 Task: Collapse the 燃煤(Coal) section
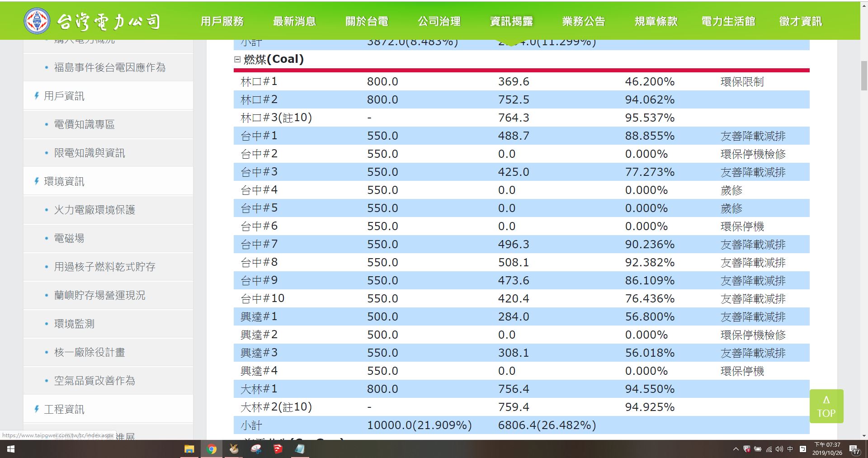point(237,59)
